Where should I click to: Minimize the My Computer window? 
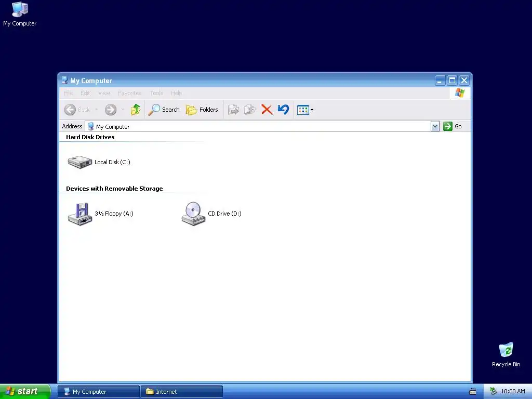point(440,81)
